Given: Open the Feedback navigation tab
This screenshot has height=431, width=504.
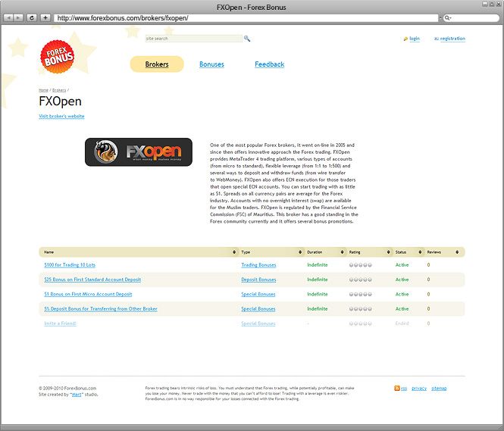Looking at the screenshot, I should [x=269, y=64].
